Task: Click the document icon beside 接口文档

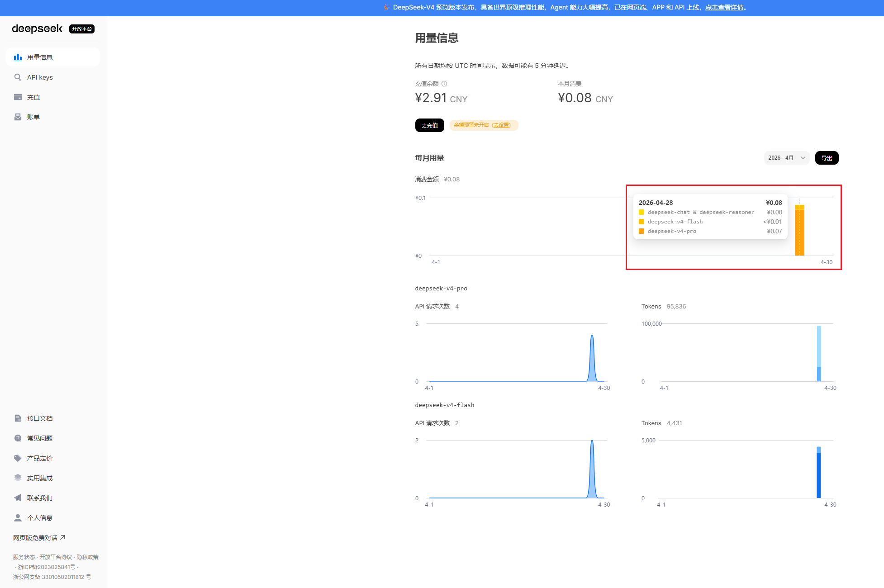Action: coord(18,418)
